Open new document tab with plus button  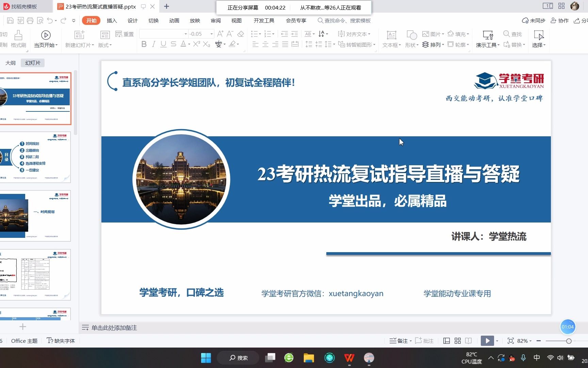166,6
